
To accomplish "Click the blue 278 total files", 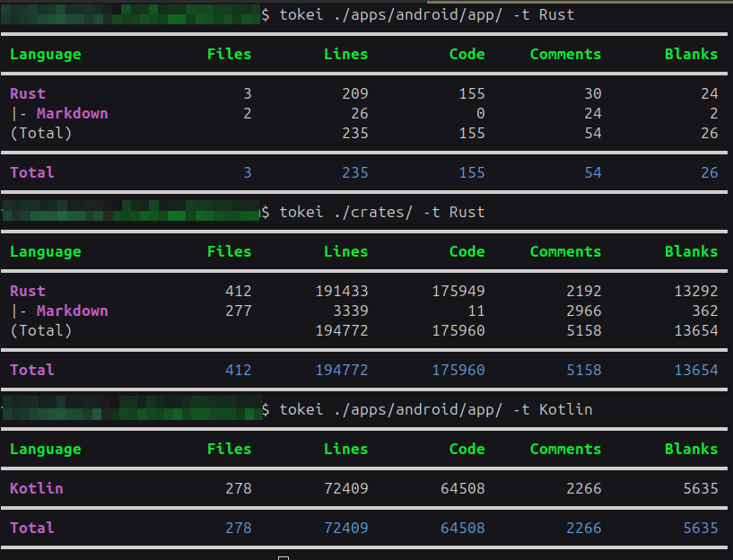I will pos(239,529).
